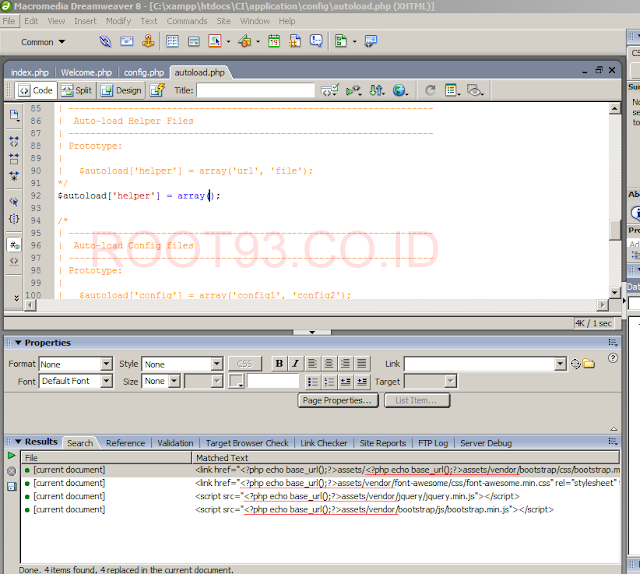This screenshot has width=640, height=574.
Task: Click the document Title input field
Action: coord(256,90)
